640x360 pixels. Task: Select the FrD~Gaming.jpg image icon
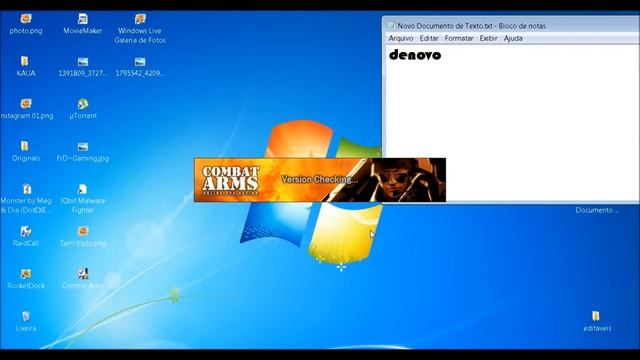[83, 147]
